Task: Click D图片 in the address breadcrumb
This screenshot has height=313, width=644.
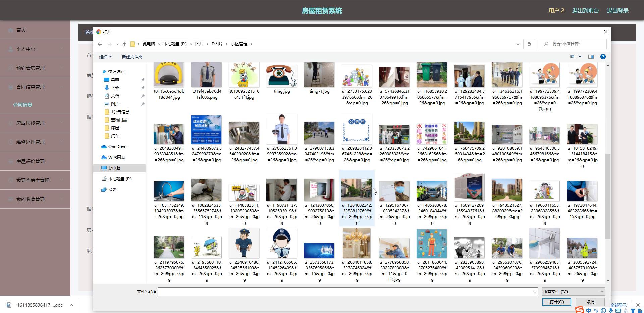Action: [217, 44]
